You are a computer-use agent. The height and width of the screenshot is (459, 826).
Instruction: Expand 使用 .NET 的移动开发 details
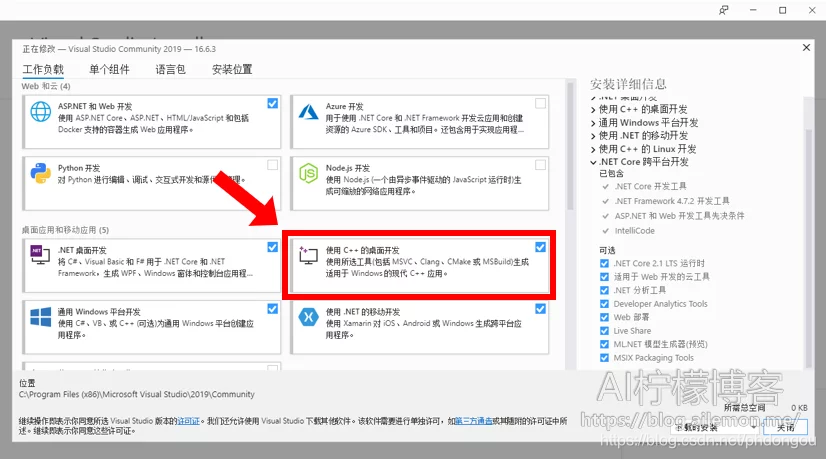[593, 136]
